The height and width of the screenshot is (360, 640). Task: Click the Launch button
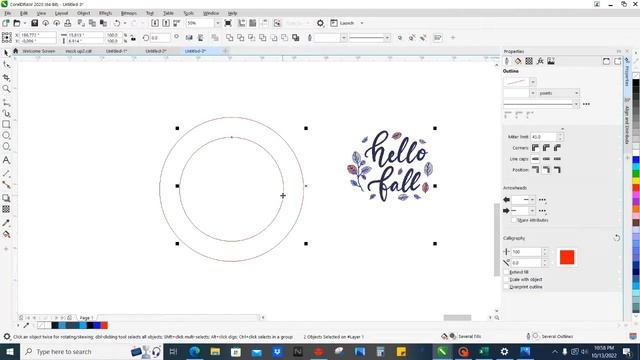click(x=343, y=23)
